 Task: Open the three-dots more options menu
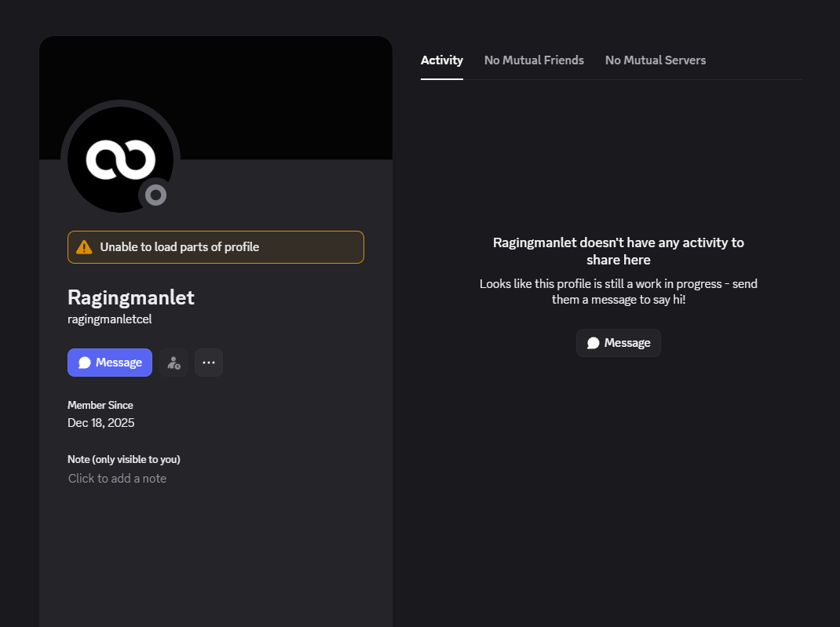(209, 363)
